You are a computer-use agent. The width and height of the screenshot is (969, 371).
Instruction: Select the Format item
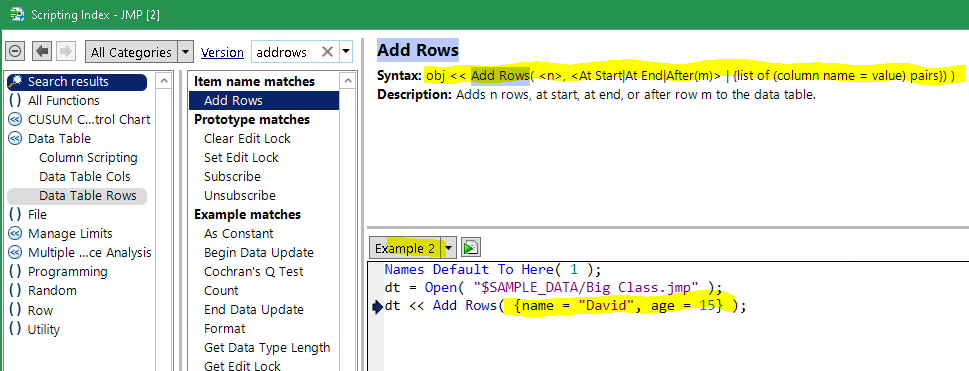pos(225,328)
